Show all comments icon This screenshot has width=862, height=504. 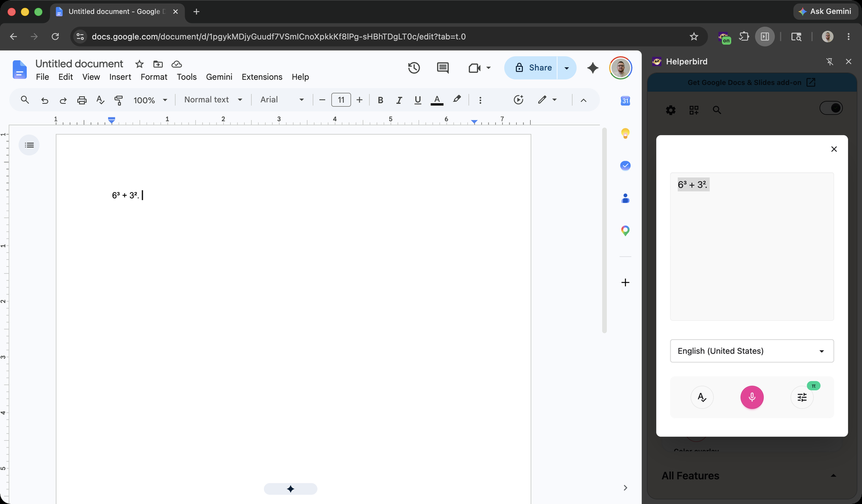pos(443,68)
